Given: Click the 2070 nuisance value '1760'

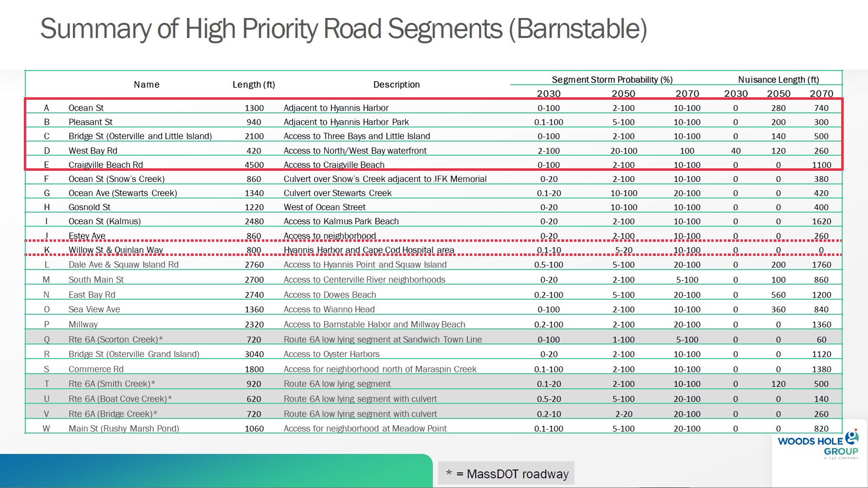Looking at the screenshot, I should [821, 265].
